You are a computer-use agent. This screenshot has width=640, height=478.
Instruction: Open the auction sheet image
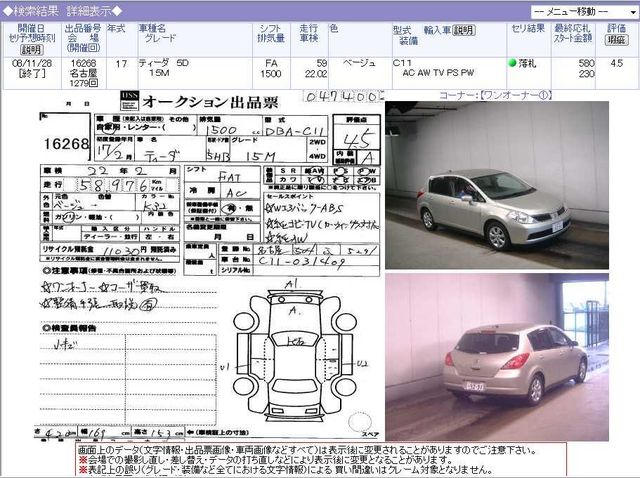211,266
